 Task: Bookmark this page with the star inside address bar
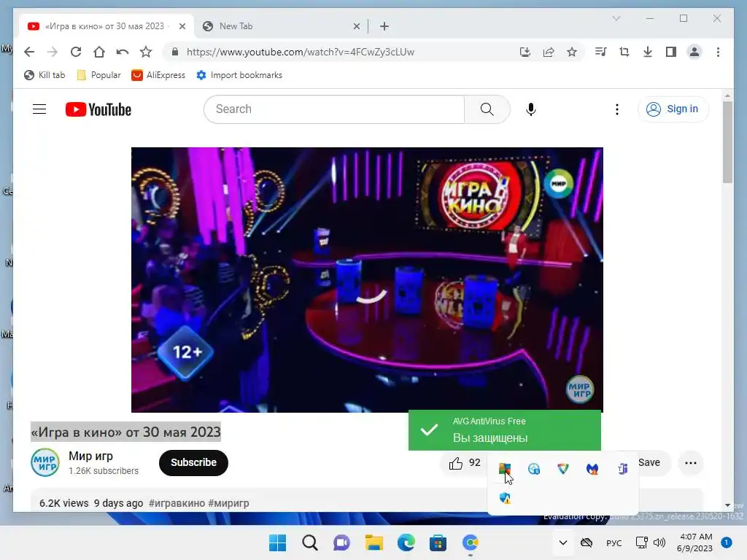tap(572, 52)
